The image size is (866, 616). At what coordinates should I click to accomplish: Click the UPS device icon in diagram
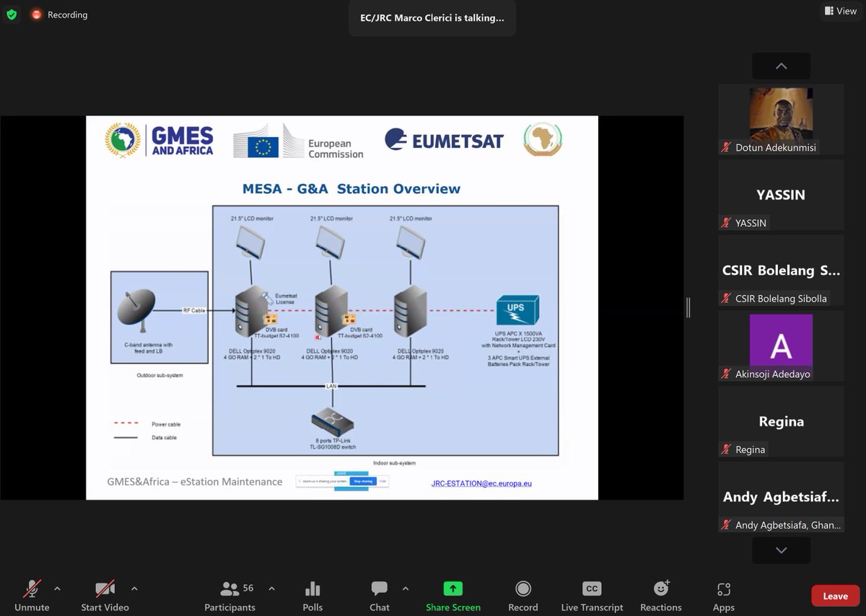click(x=517, y=309)
